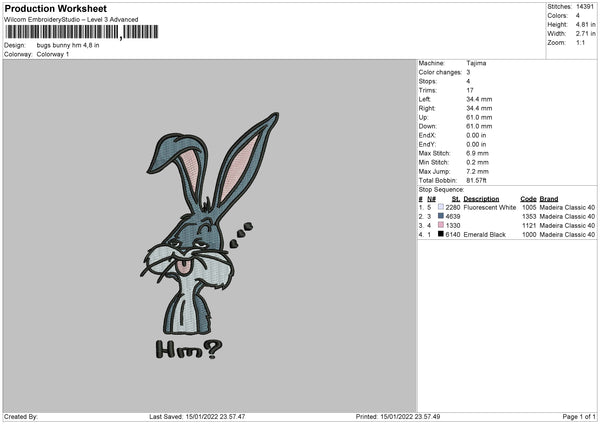600x424 pixels.
Task: Click the Trims value '17'
Action: pos(470,90)
